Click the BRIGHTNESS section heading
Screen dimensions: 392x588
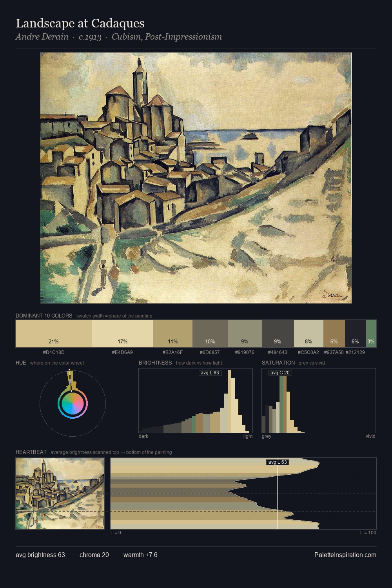(x=155, y=363)
